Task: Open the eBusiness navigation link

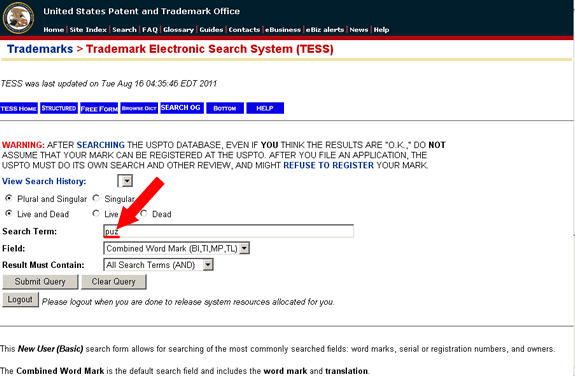Action: (283, 30)
